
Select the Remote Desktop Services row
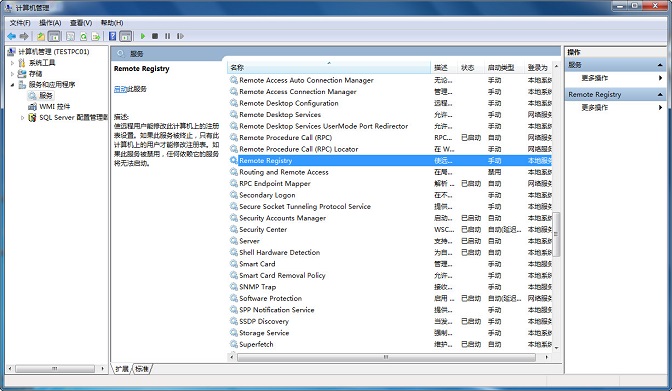(x=390, y=114)
